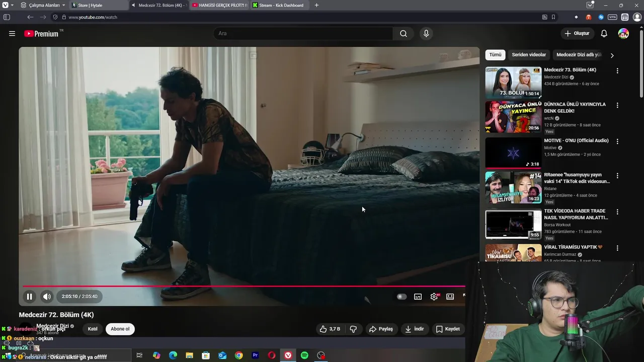Subscribe with the Abone ol button
This screenshot has height=362, width=644.
point(120,329)
